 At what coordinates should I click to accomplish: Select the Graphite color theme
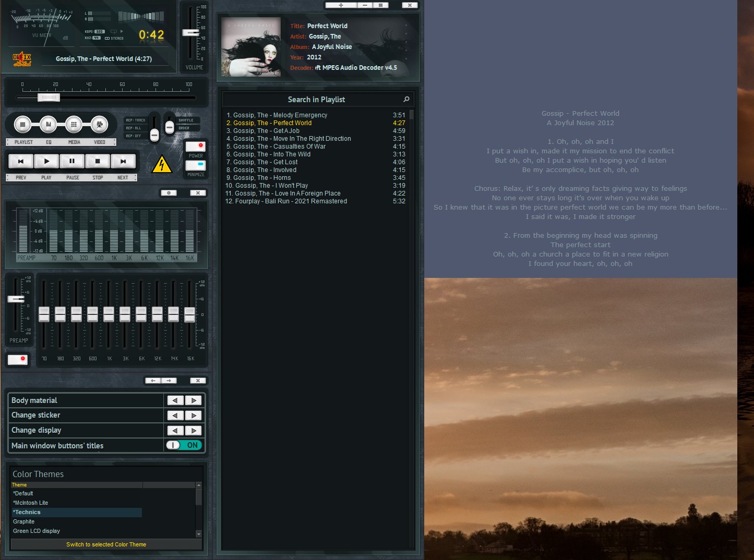[76, 521]
